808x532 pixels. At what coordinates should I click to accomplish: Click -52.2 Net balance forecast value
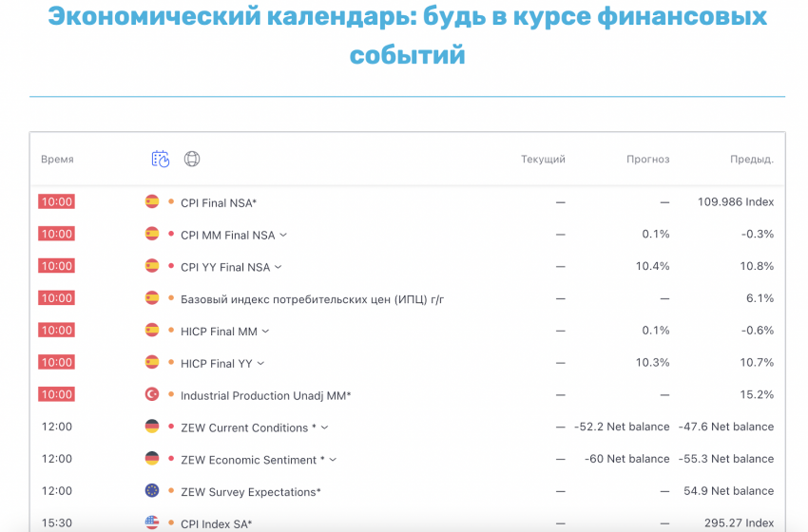[622, 427]
